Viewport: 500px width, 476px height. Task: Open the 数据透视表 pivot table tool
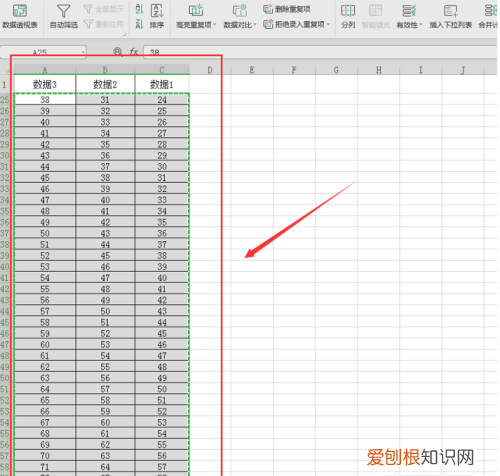pyautogui.click(x=20, y=16)
